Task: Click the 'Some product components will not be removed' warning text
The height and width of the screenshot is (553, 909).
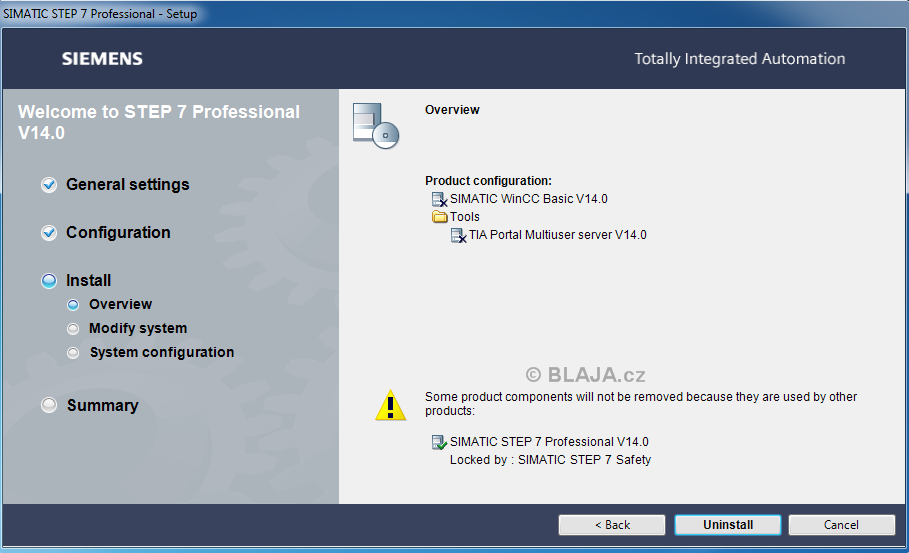Action: (641, 403)
